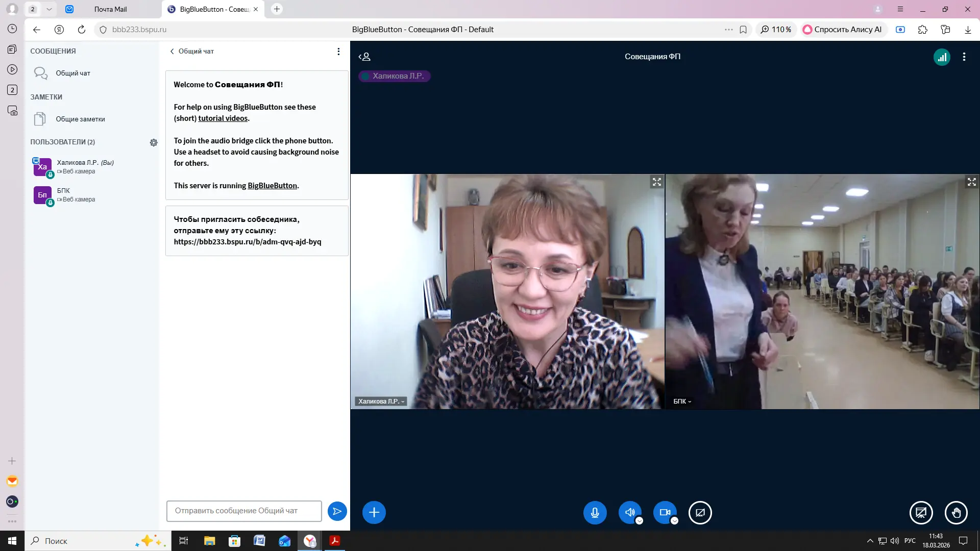Screen dimensions: 980x551
Task: Raise hand icon button
Action: (955, 512)
